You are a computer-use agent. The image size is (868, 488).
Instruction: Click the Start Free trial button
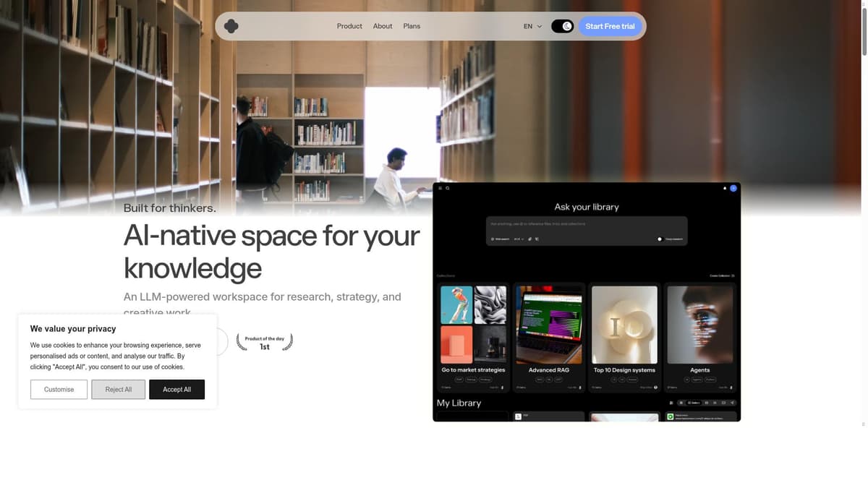[610, 25]
